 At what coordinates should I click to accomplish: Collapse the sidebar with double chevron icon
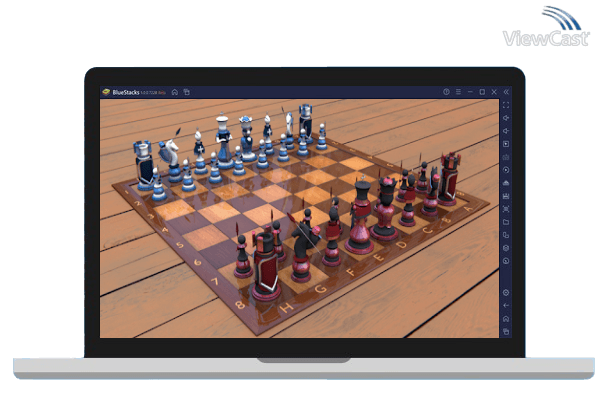pyautogui.click(x=506, y=92)
